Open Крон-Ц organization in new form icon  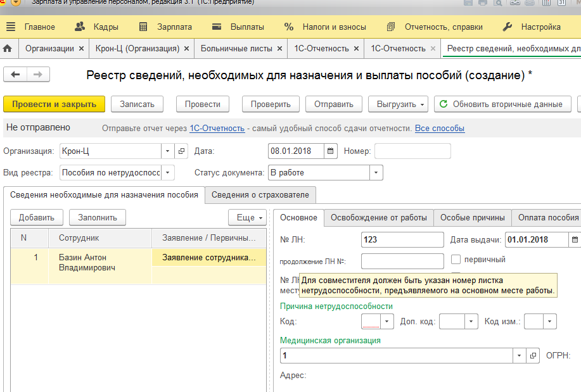coord(181,151)
